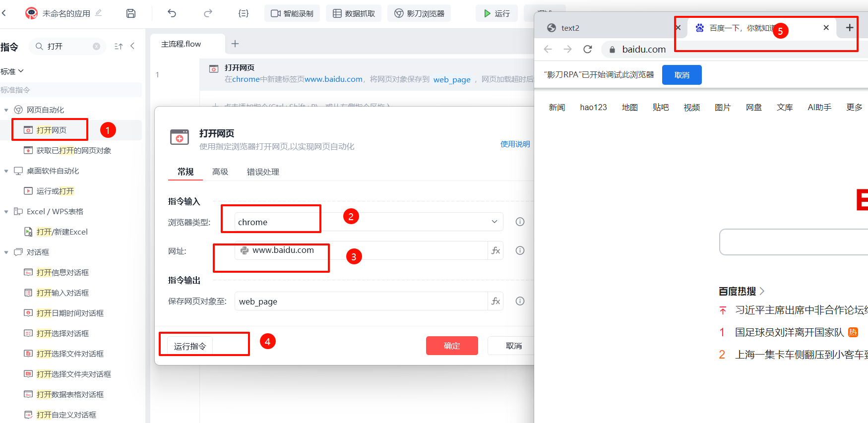Run the flow with 运行 button
Viewport: 868px width, 423px height.
pos(496,13)
